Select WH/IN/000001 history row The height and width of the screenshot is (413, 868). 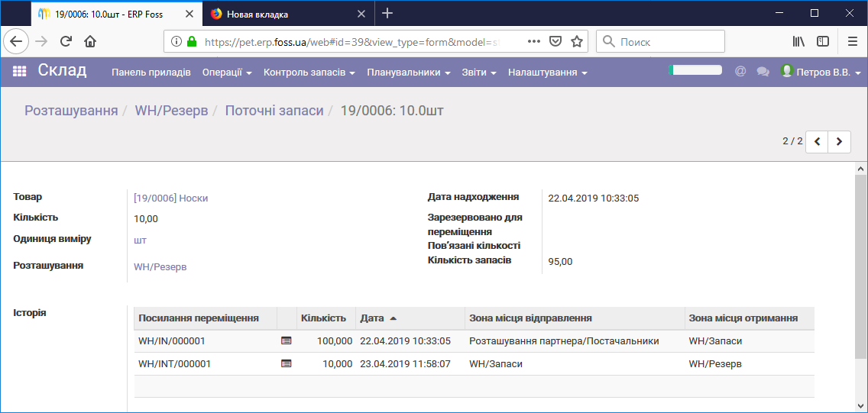pos(474,341)
